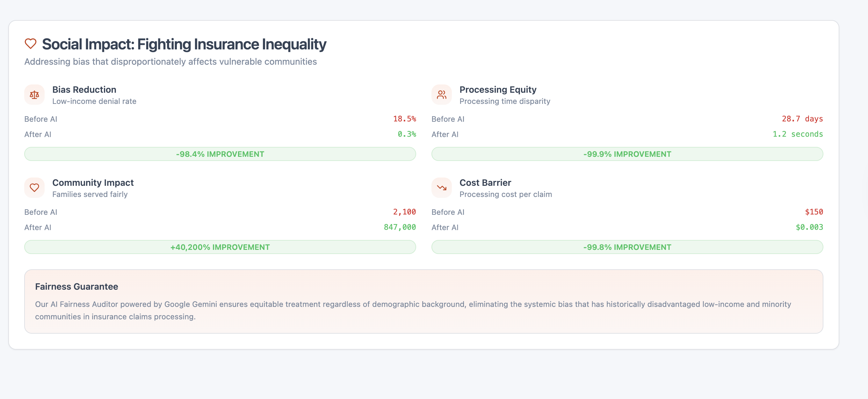Click the Cost Barrier heading
The image size is (868, 399).
[x=485, y=183]
